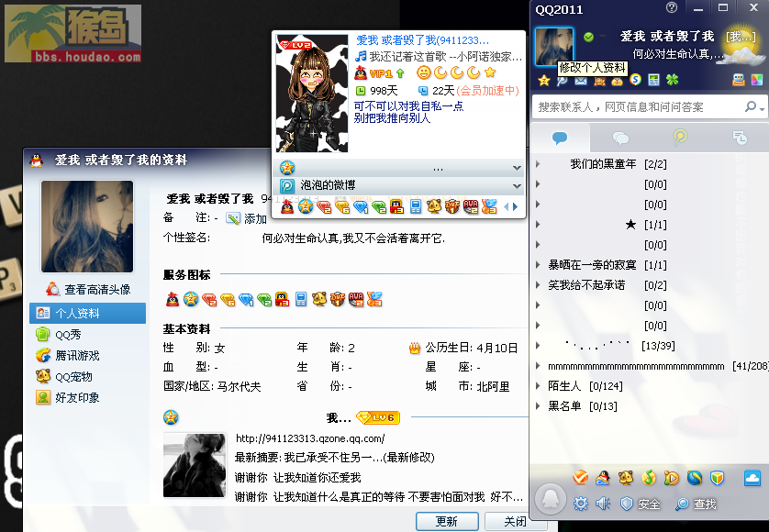Click AVA badge icon in profile window

pos(356,299)
